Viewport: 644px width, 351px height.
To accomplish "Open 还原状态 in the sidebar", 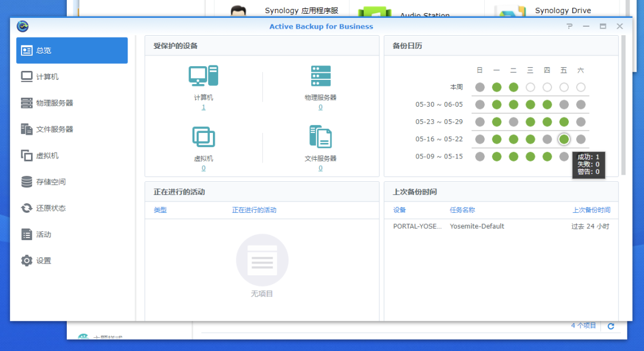I will pos(51,208).
